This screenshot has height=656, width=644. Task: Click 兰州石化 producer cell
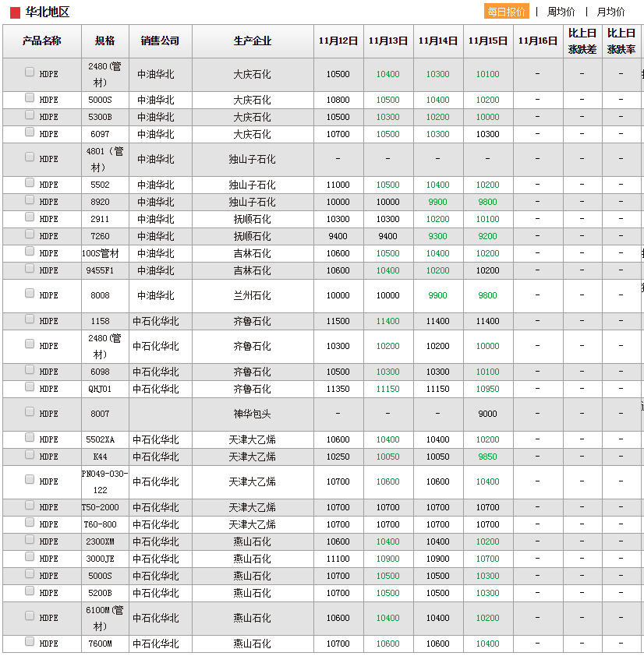[x=253, y=296]
